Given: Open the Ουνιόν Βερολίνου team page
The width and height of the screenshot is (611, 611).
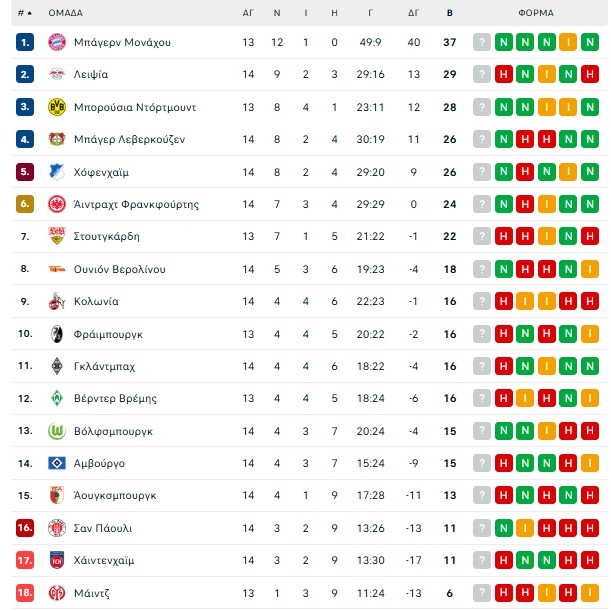Looking at the screenshot, I should point(120,269).
